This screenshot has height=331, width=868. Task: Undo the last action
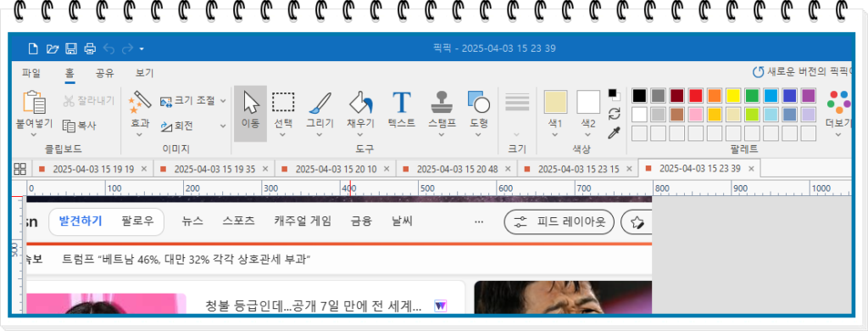[108, 48]
